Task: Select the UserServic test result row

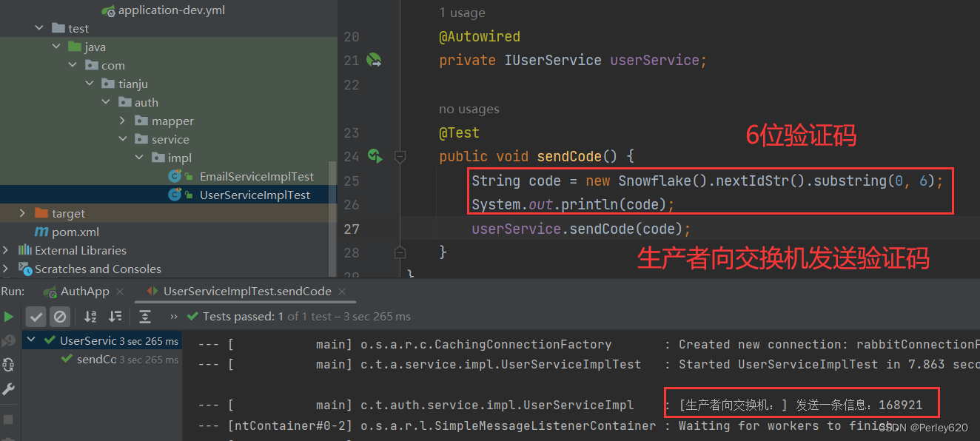Action: pyautogui.click(x=102, y=340)
